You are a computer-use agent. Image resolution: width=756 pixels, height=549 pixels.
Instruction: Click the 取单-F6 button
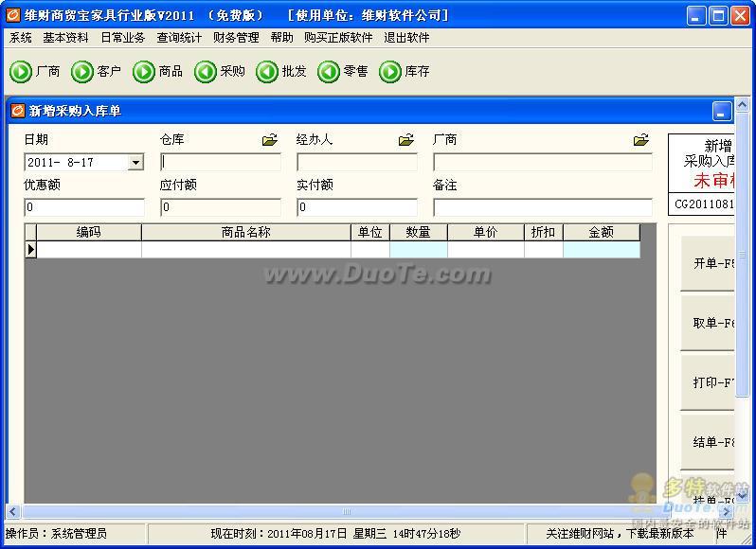(708, 323)
